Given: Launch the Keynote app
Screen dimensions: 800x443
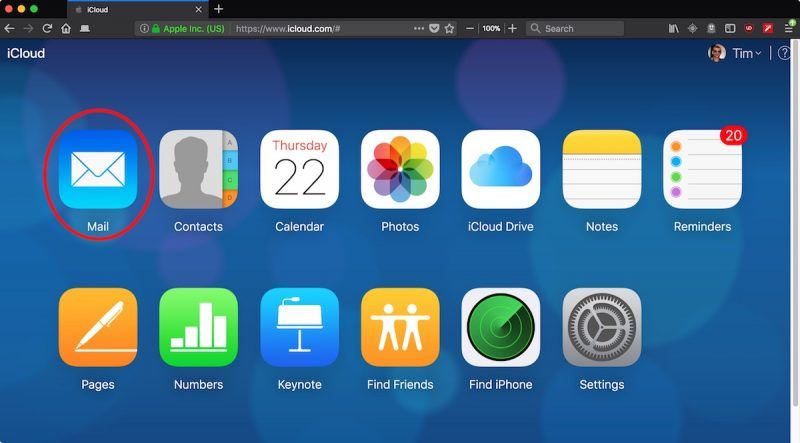Looking at the screenshot, I should (x=299, y=327).
